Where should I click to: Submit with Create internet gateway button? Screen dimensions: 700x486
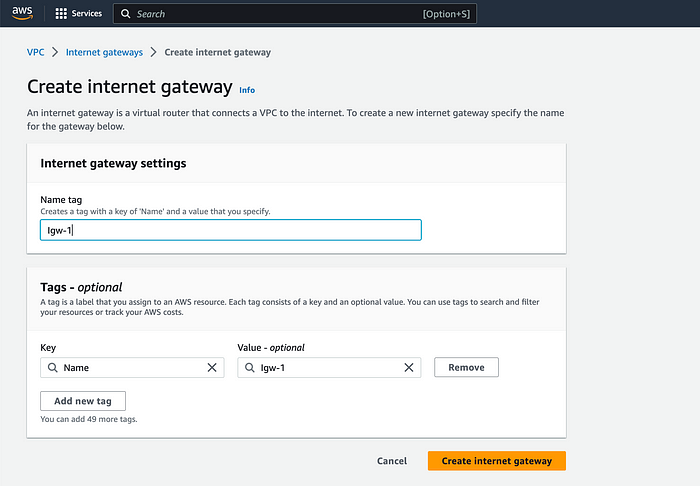(497, 461)
